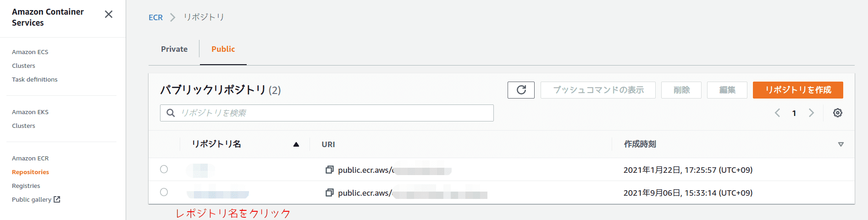Viewport: 868px width, 220px height.
Task: Open Task definitions in the sidebar
Action: pos(35,79)
